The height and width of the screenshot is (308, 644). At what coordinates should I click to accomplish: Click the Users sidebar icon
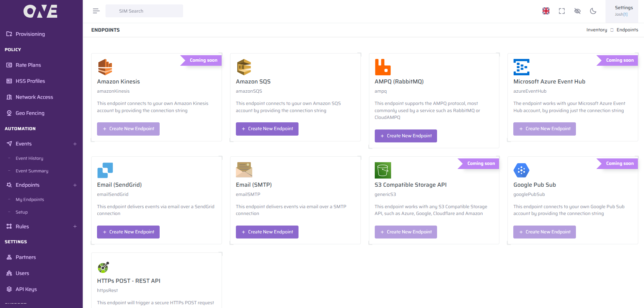[x=9, y=273]
